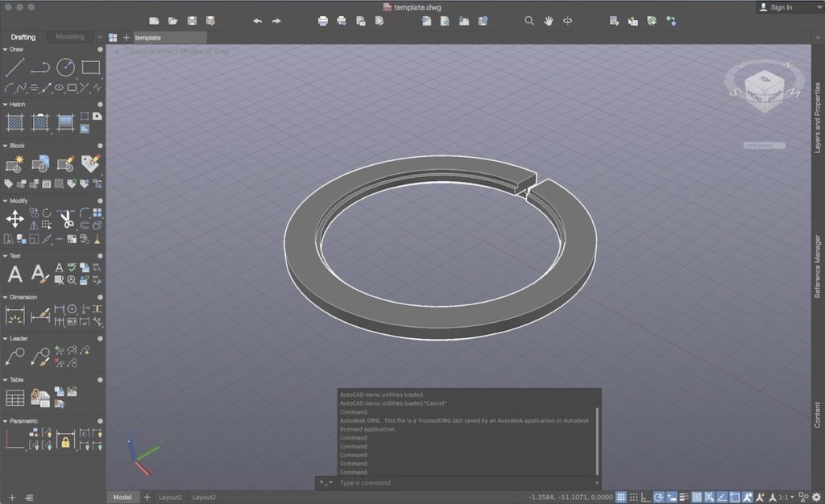Select the Multileader tool
This screenshot has height=504, width=825.
click(15, 357)
